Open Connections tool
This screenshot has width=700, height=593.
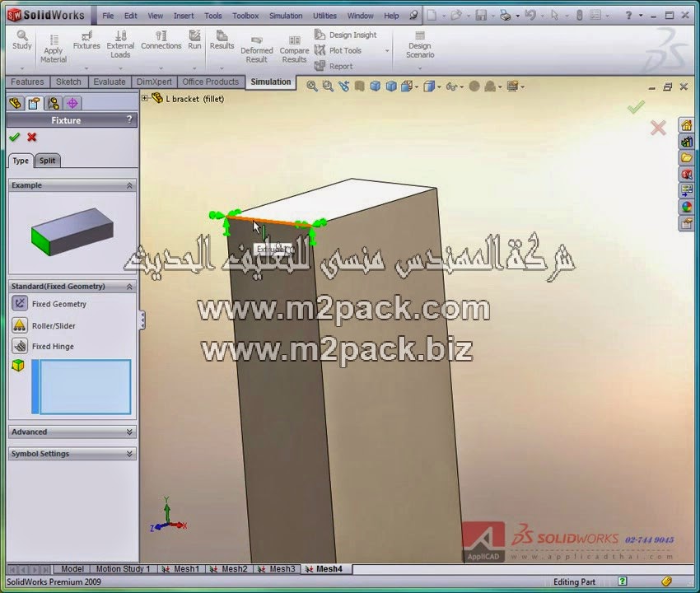[x=161, y=40]
